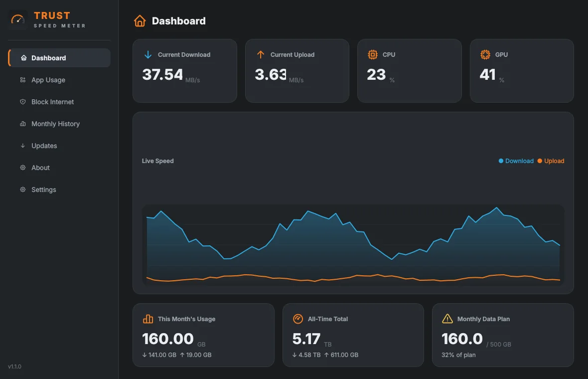Click the Monthly Data Plan warning icon
Viewport: 588px width, 379px height.
click(447, 319)
